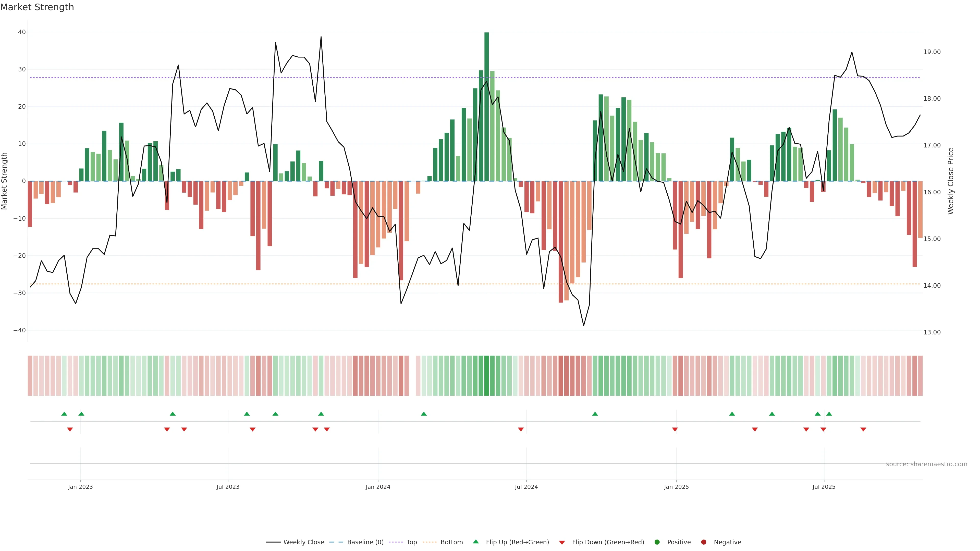Click the rightmost red flip-down triangle marker
The width and height of the screenshot is (980, 551).
pos(863,429)
